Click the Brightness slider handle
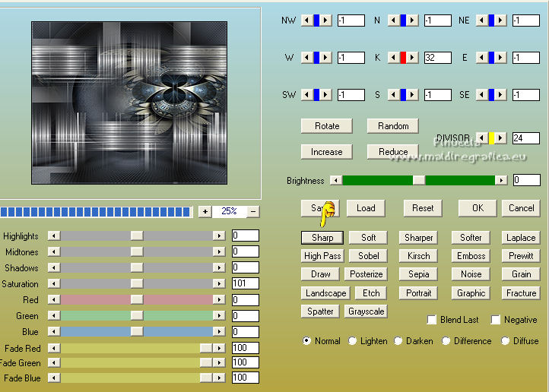The height and width of the screenshot is (392, 549). [418, 180]
